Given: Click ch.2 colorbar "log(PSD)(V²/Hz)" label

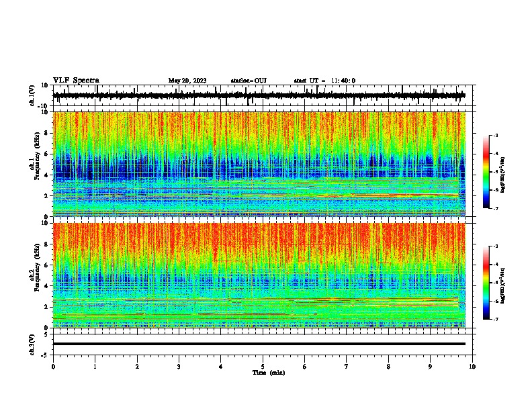Looking at the screenshot, I should (x=503, y=286).
